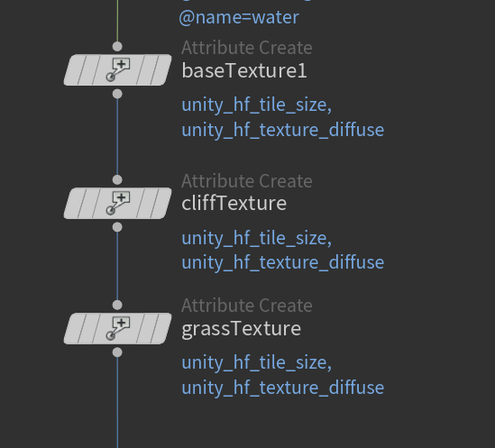Click the output connector of baseTexture1 node
This screenshot has height=448, width=495.
pyautogui.click(x=117, y=94)
